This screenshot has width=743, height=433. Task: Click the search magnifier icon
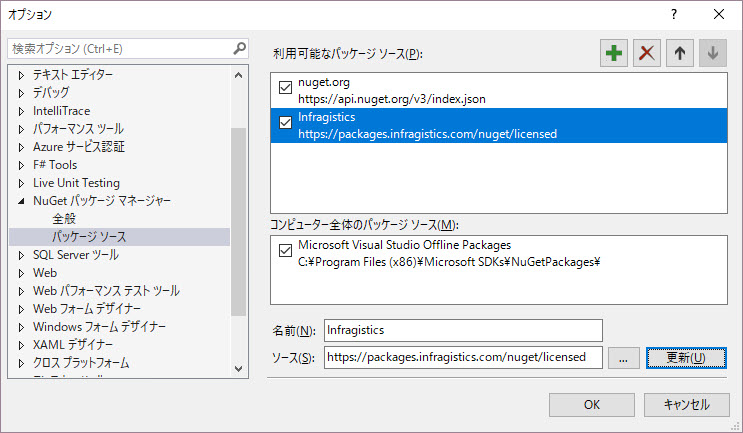tap(239, 48)
